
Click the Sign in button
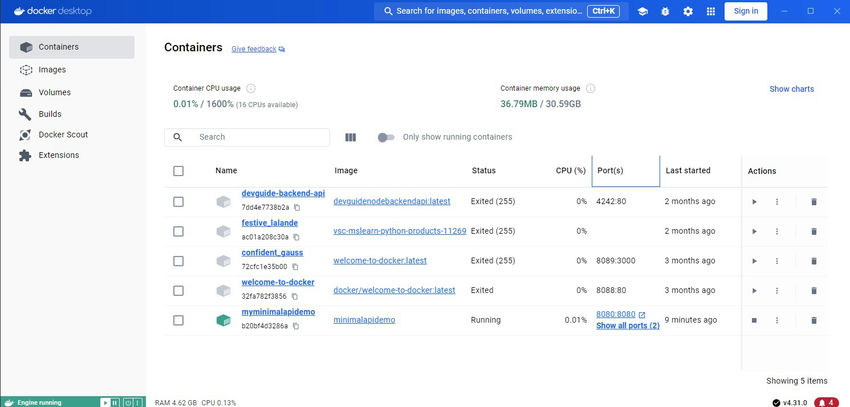point(746,11)
